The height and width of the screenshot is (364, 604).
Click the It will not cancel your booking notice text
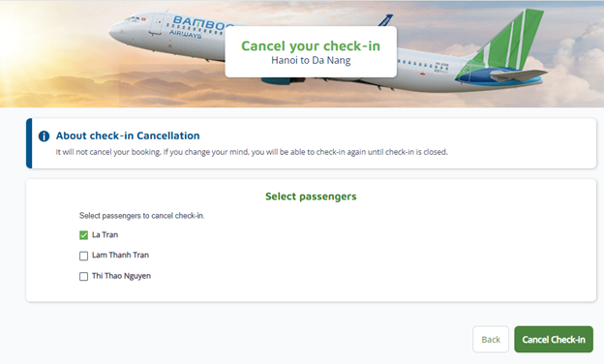pos(252,152)
